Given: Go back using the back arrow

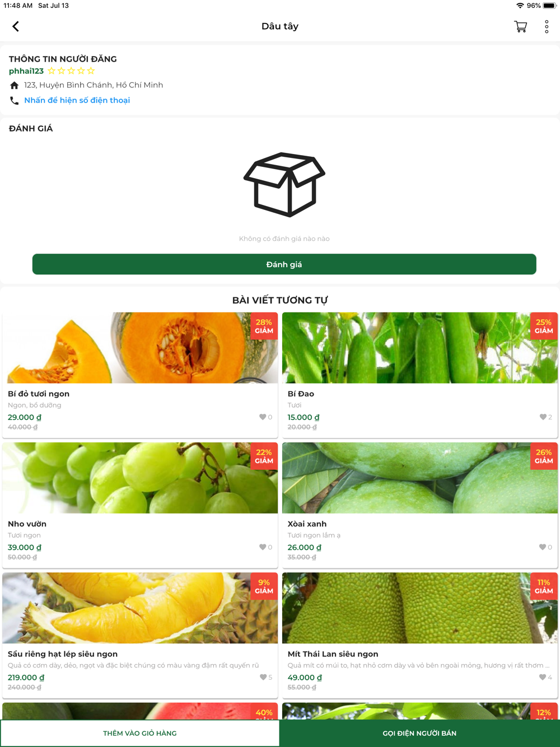Looking at the screenshot, I should 16,26.
